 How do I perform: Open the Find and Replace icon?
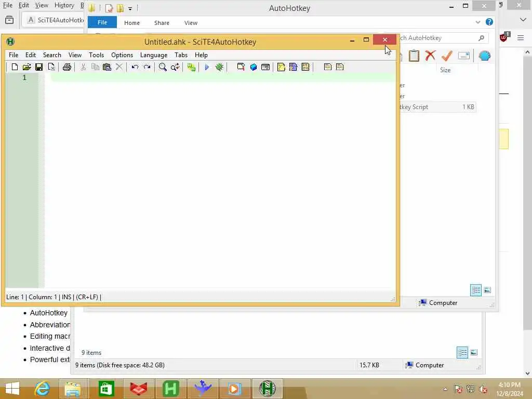(x=175, y=67)
